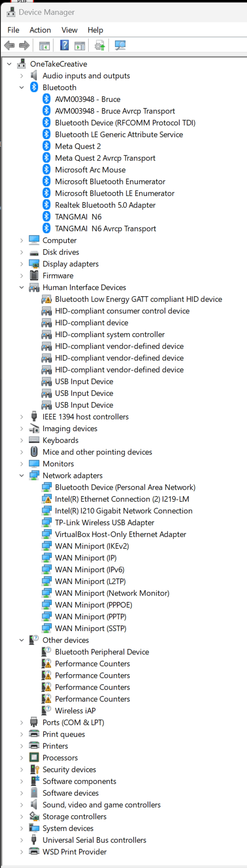Select TP-Link Wireless USB Adapter
This screenshot has height=868, width=247.
[x=104, y=523]
